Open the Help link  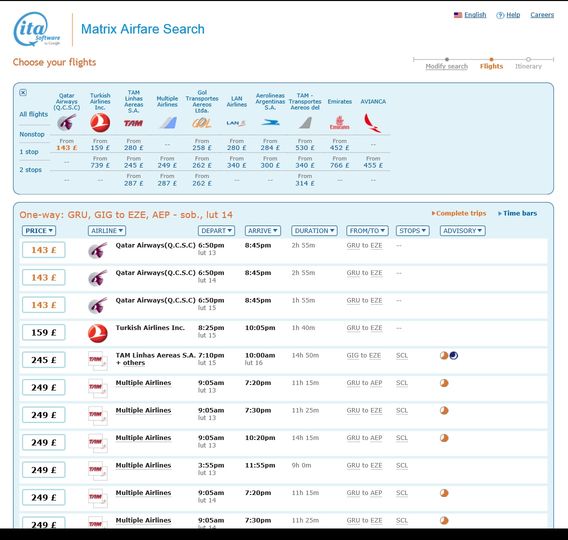(x=508, y=15)
